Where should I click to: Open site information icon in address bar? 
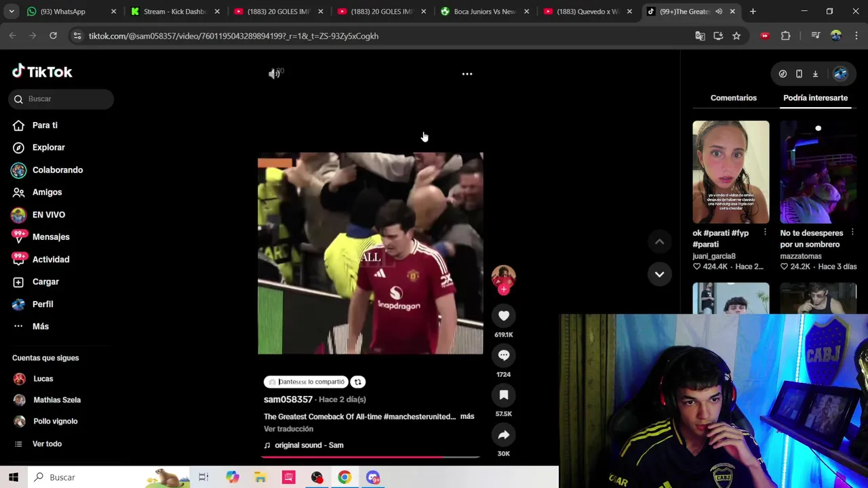pyautogui.click(x=77, y=36)
